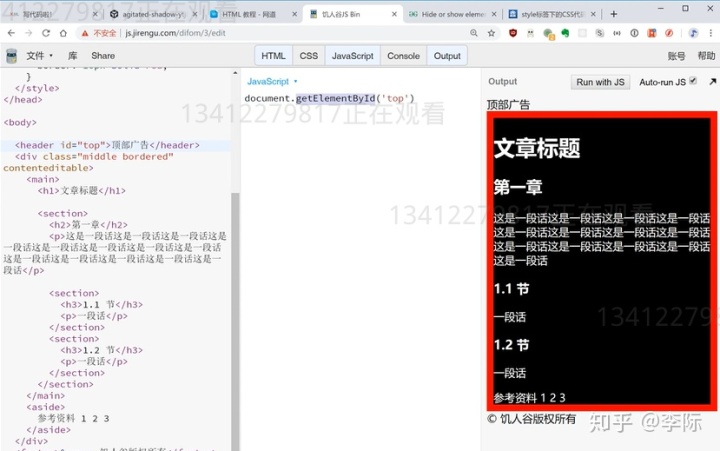The image size is (720, 451).
Task: Open the 库 library menu
Action: (73, 56)
